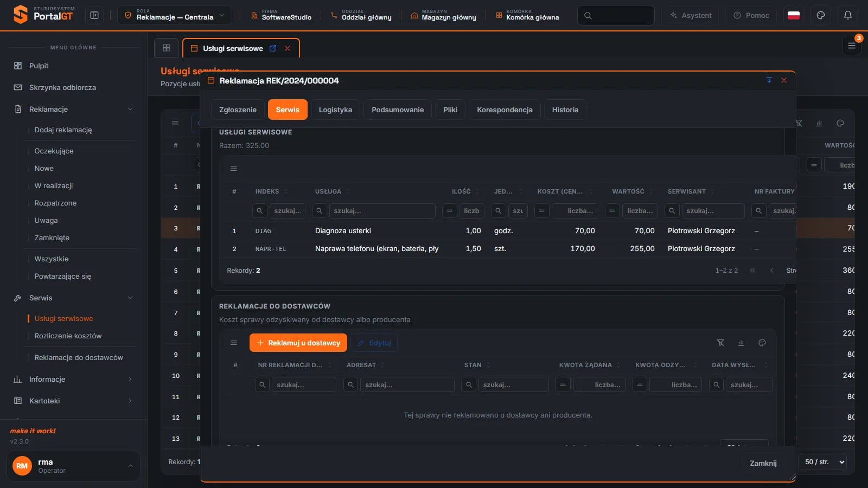Open the 50 / str. page size dropdown
Screen dimensions: 868x488
(x=822, y=462)
